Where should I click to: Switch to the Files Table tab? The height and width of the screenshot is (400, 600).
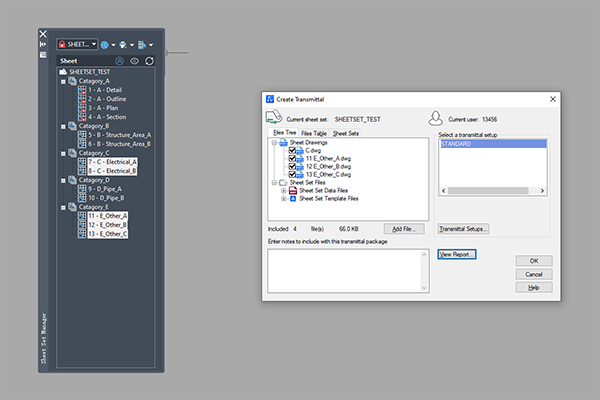pos(314,133)
